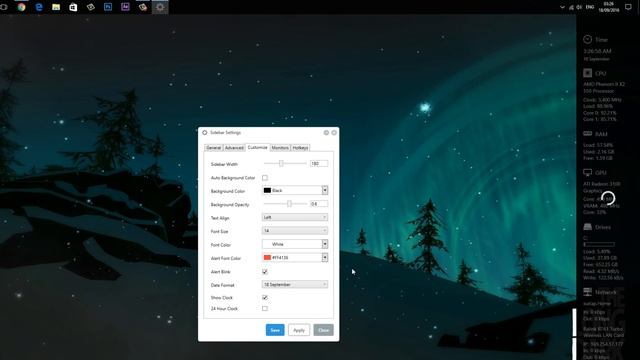Uncheck the Show Clock checkbox
The image size is (640, 360).
pos(265,298)
